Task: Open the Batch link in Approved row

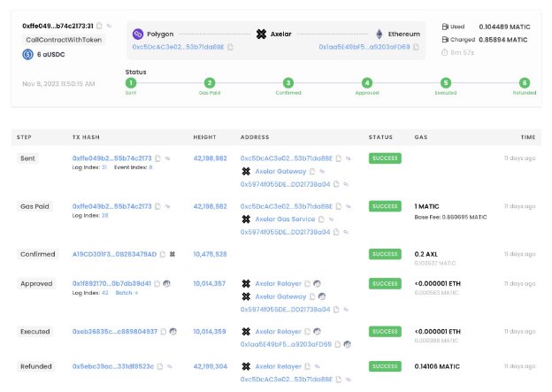Action: point(125,292)
